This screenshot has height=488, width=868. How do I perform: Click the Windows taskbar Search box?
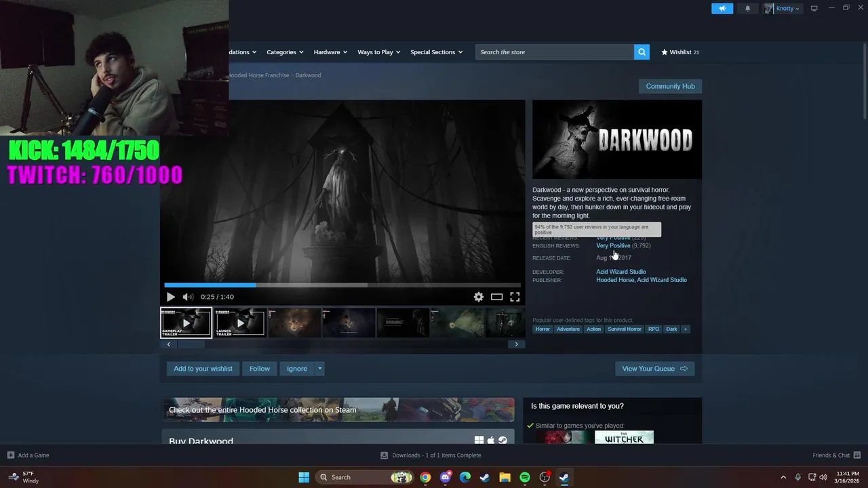pyautogui.click(x=366, y=477)
